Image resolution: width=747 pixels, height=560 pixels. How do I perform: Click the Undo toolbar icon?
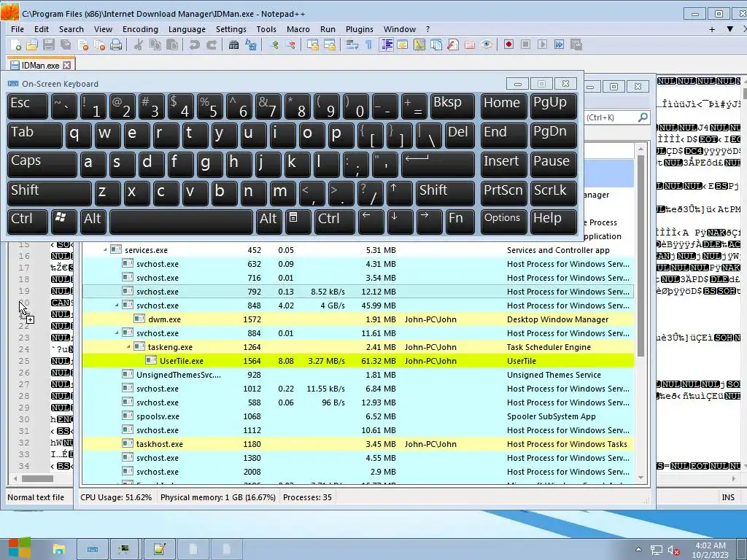[194, 44]
